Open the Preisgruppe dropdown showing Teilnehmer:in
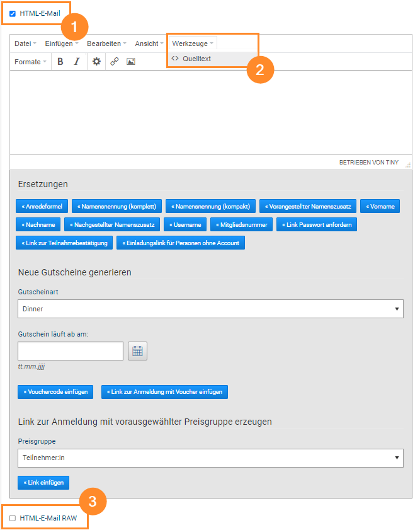 (x=210, y=458)
